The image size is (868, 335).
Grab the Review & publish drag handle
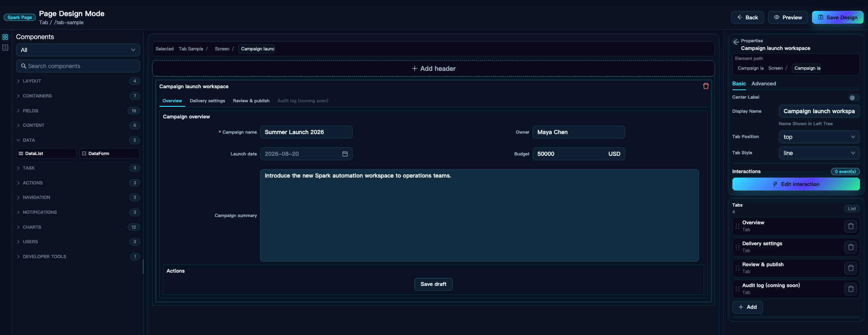(x=738, y=268)
